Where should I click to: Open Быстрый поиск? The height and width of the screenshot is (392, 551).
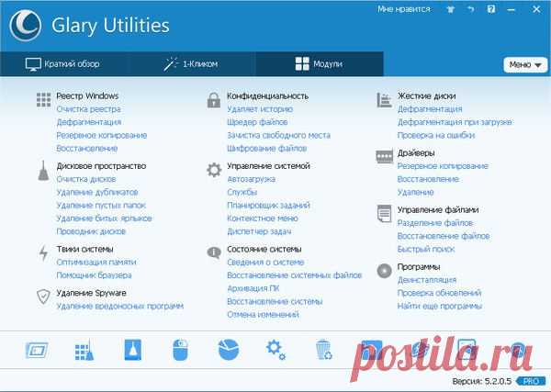(426, 250)
